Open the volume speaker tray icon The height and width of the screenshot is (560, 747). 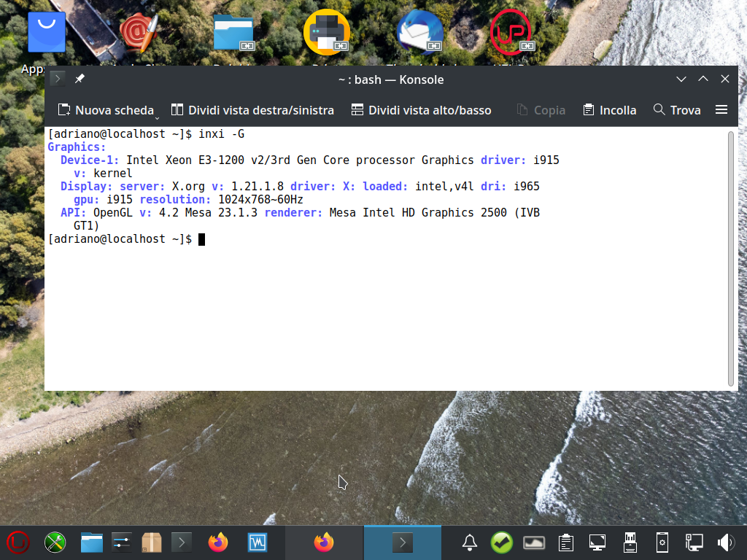pos(725,542)
